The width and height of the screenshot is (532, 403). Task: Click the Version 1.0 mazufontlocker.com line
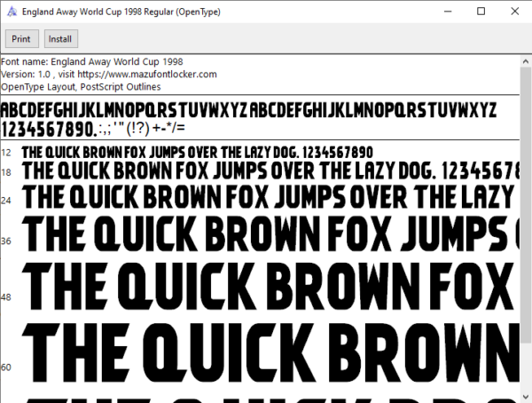[x=109, y=75]
